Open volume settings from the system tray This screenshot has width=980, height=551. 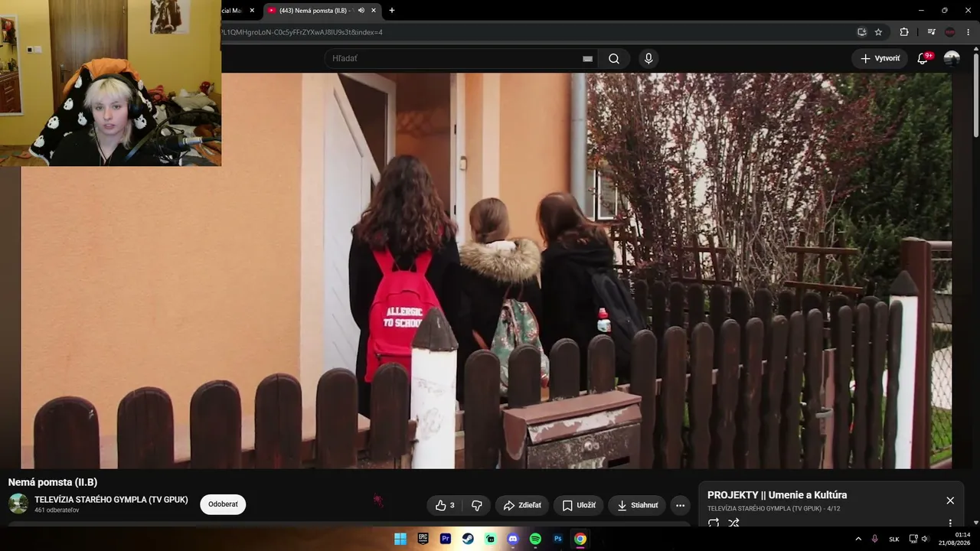pos(924,539)
